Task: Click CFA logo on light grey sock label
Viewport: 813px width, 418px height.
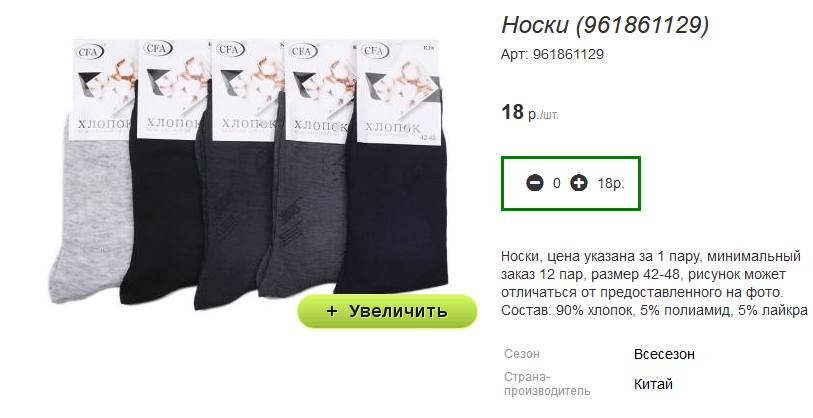Action: pyautogui.click(x=91, y=52)
